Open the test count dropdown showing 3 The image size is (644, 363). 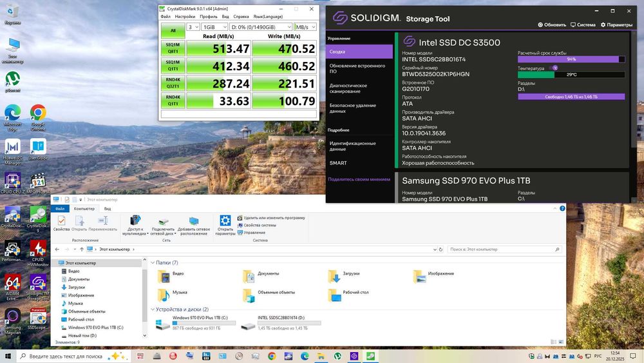193,26
